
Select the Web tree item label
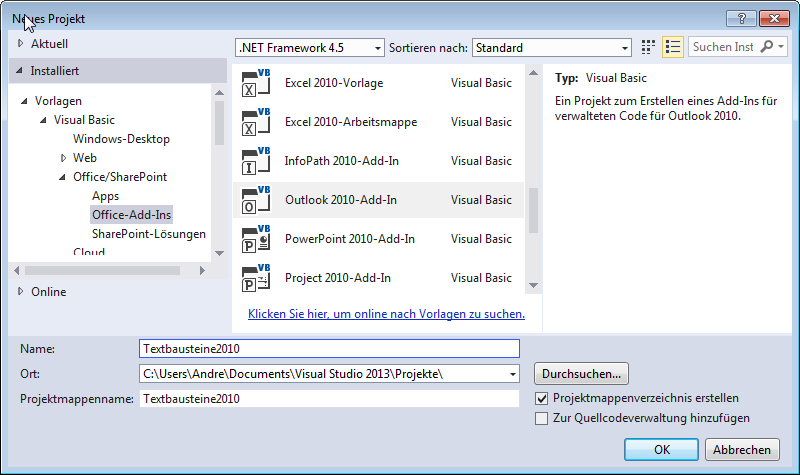tap(85, 158)
